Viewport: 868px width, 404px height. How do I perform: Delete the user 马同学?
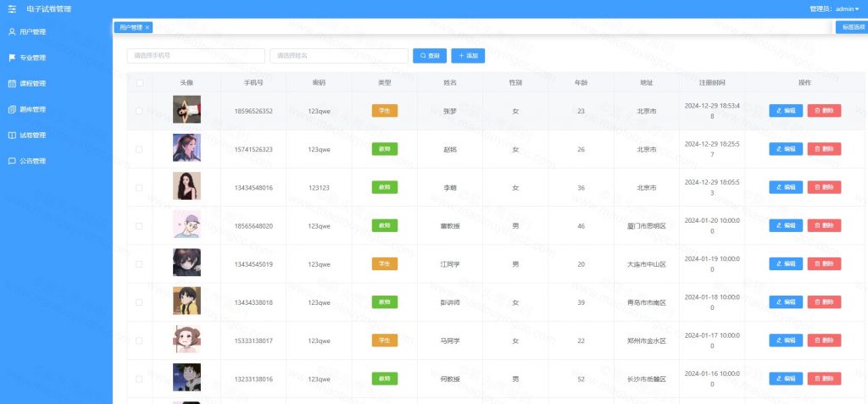(824, 340)
